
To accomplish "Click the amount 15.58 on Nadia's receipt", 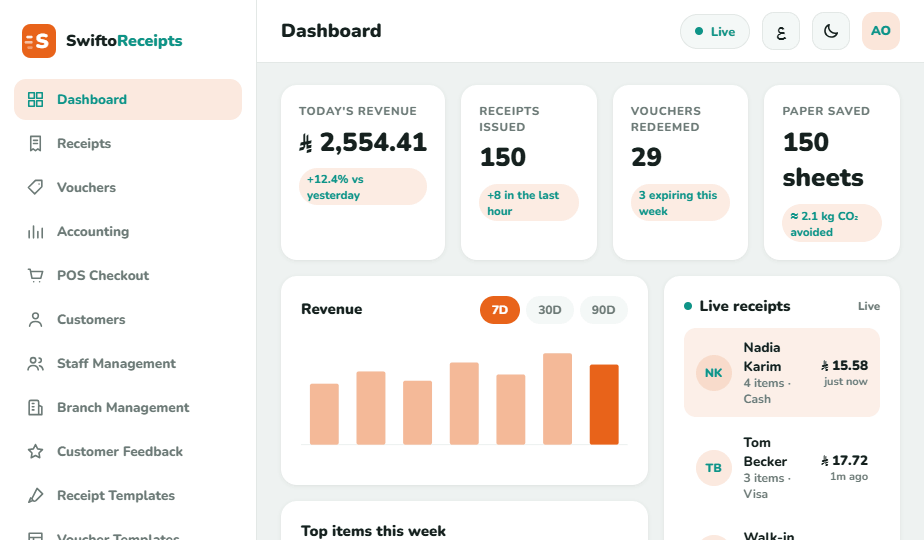I will (844, 366).
